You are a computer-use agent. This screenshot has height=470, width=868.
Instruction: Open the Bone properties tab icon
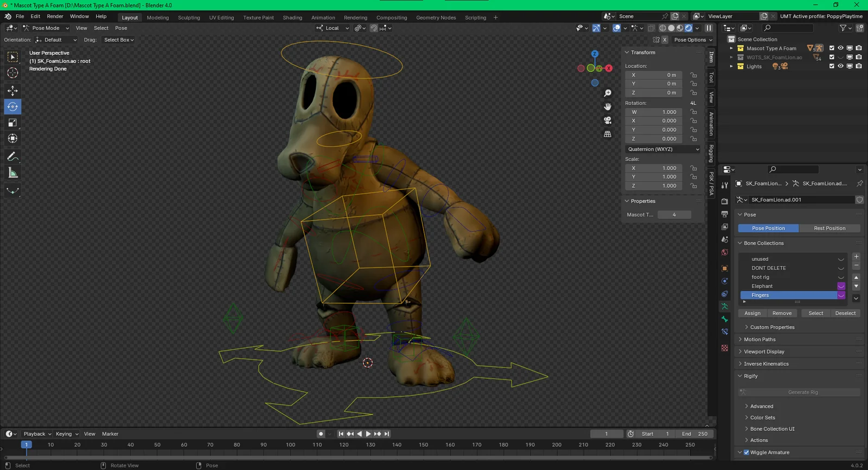pos(725,319)
